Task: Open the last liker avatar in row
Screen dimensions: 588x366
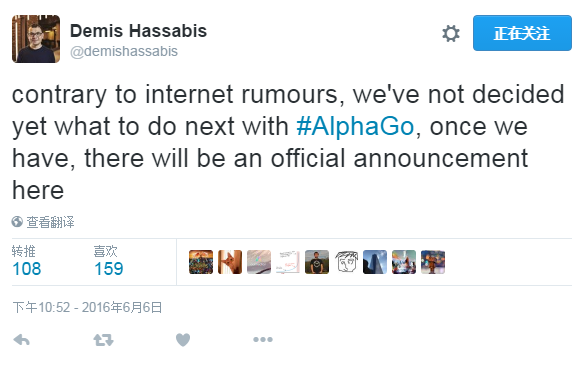Action: click(433, 262)
